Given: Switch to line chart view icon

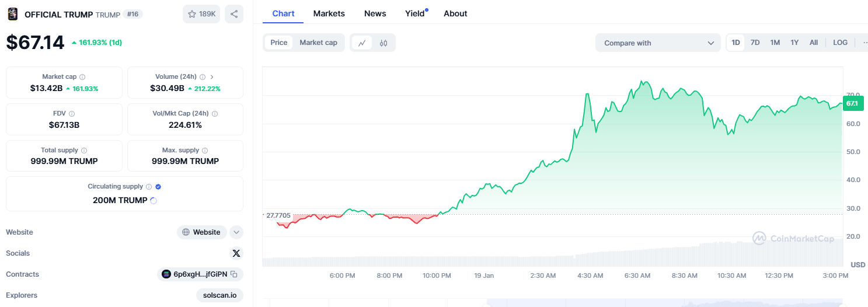Looking at the screenshot, I should point(362,43).
